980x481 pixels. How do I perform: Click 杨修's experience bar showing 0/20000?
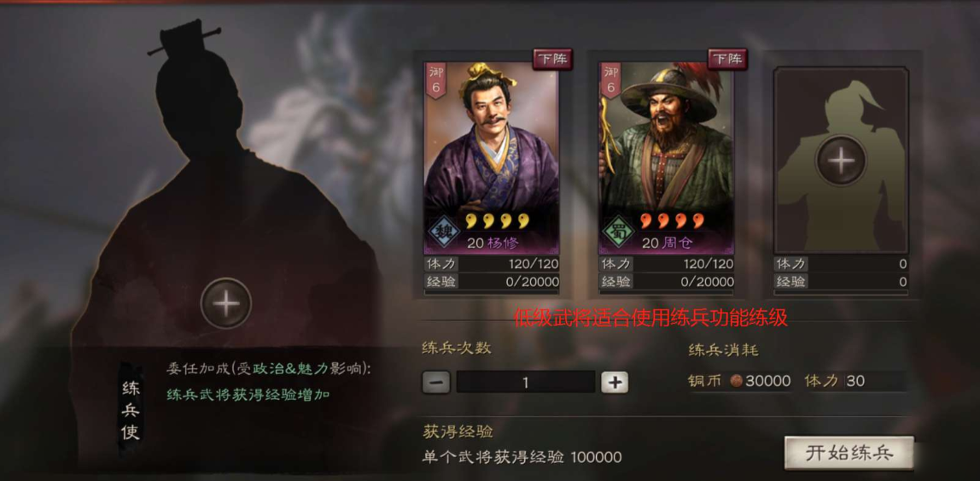pyautogui.click(x=491, y=281)
